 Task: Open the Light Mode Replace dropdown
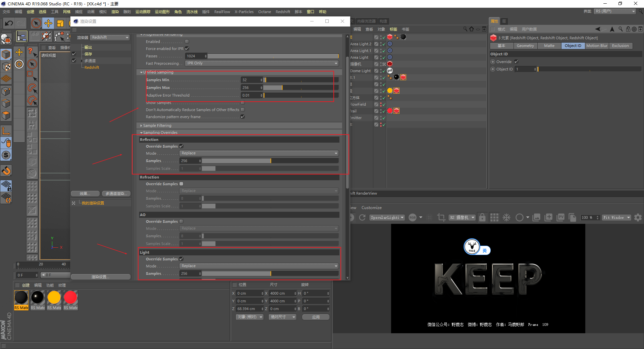(259, 266)
